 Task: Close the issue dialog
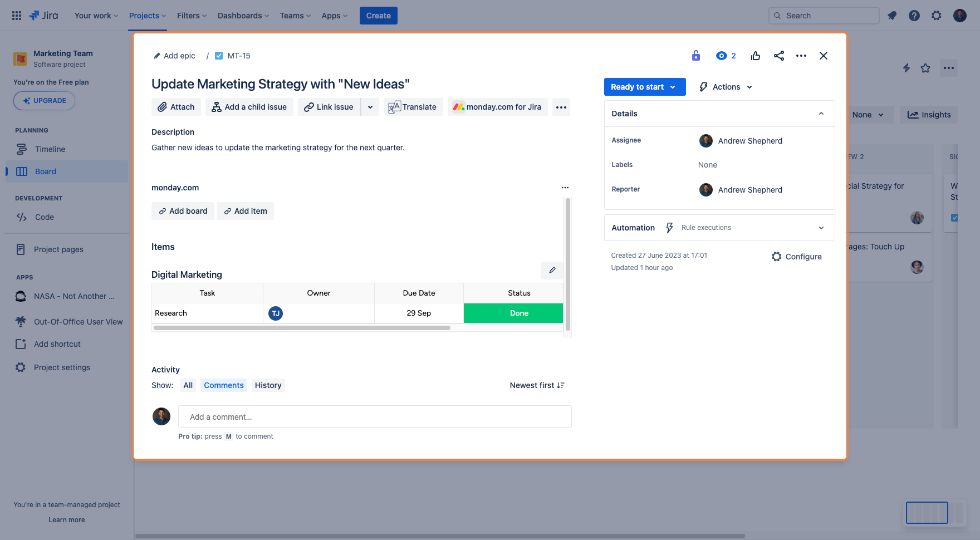[x=824, y=56]
